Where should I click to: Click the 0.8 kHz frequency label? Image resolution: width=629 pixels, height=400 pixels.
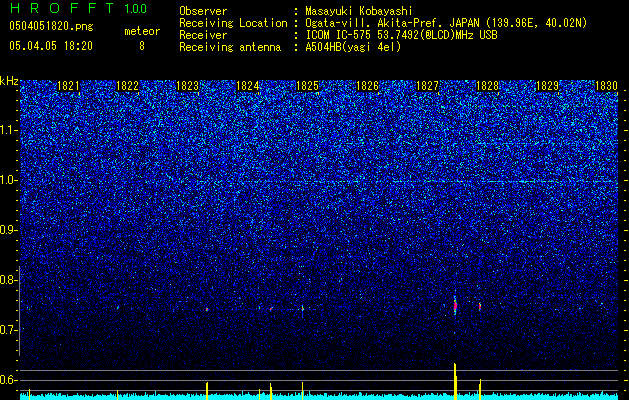point(9,280)
